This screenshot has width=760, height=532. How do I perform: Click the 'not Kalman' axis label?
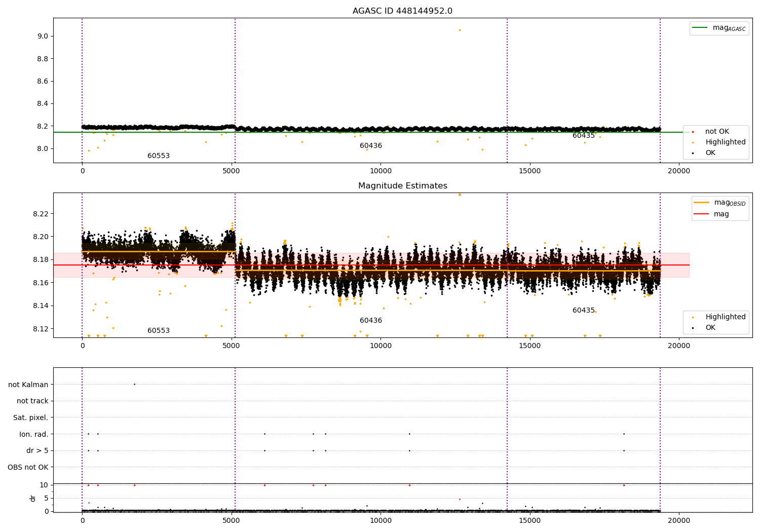tap(28, 385)
